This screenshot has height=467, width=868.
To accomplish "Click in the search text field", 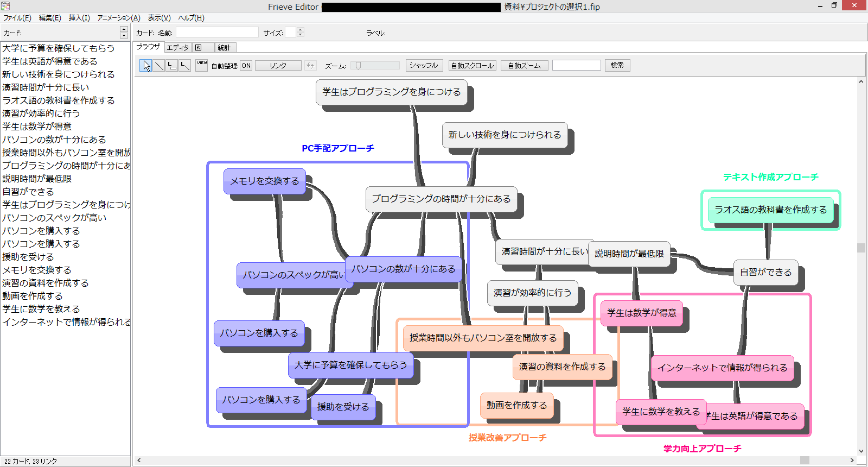I will tap(577, 65).
